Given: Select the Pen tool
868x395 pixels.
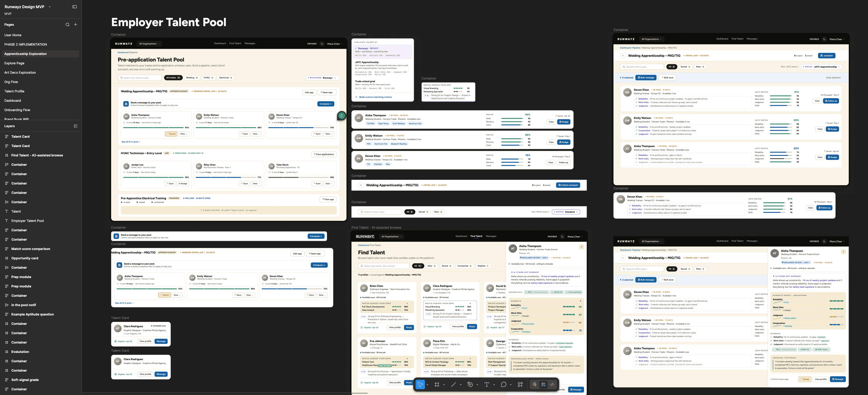Looking at the screenshot, I should (470, 384).
